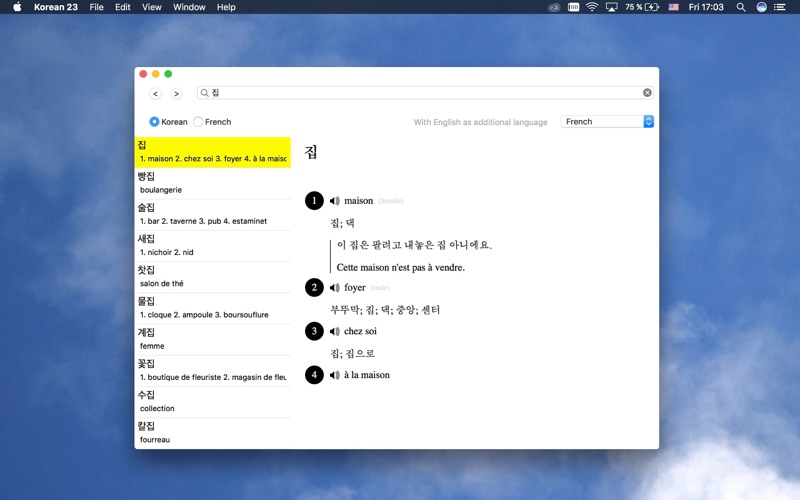This screenshot has height=500, width=800.
Task: Click sentence Cette maison n'est pas à vendre
Action: tap(401, 267)
